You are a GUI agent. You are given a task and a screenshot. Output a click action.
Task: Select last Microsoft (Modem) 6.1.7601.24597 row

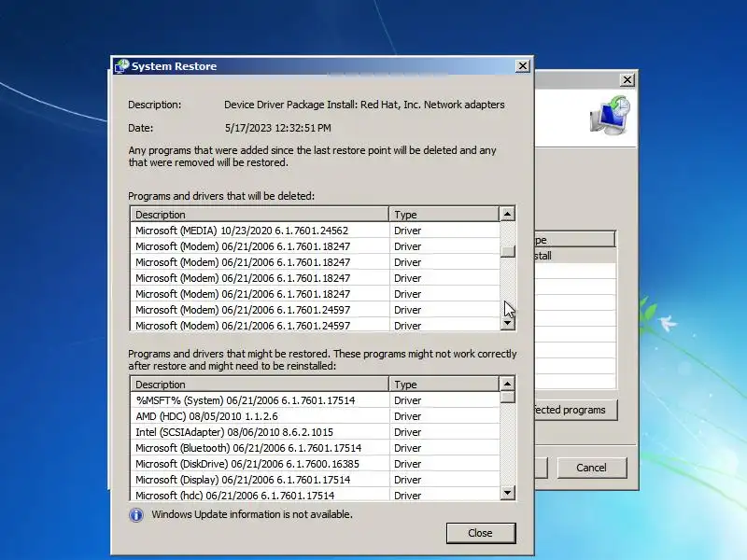(x=315, y=325)
